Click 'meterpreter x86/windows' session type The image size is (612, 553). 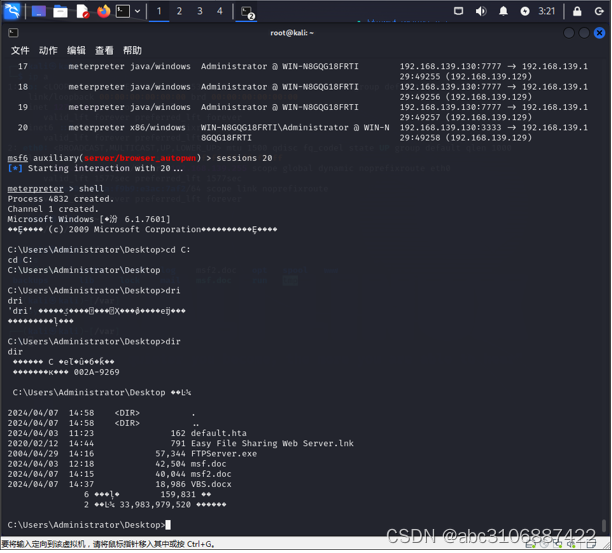[127, 128]
